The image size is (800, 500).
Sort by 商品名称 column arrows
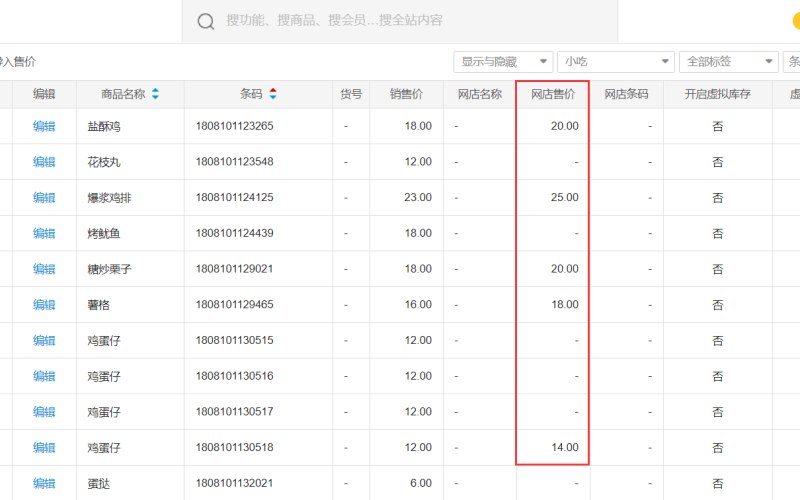[x=155, y=94]
